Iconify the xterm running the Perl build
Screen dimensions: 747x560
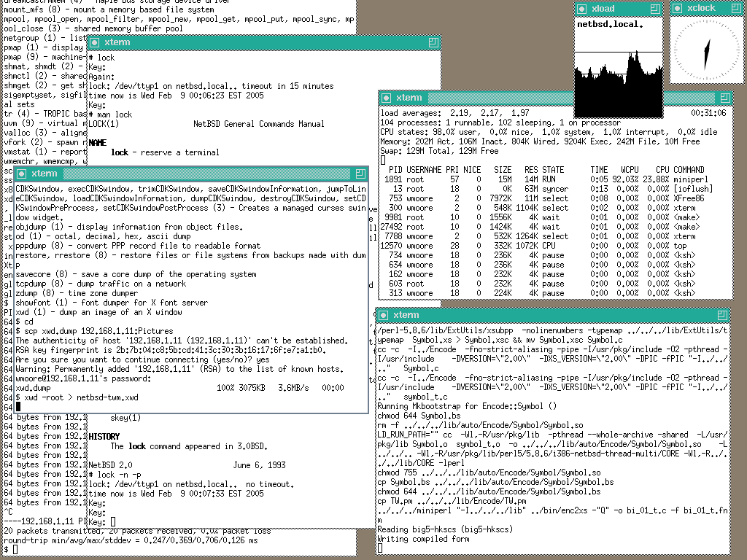point(384,315)
